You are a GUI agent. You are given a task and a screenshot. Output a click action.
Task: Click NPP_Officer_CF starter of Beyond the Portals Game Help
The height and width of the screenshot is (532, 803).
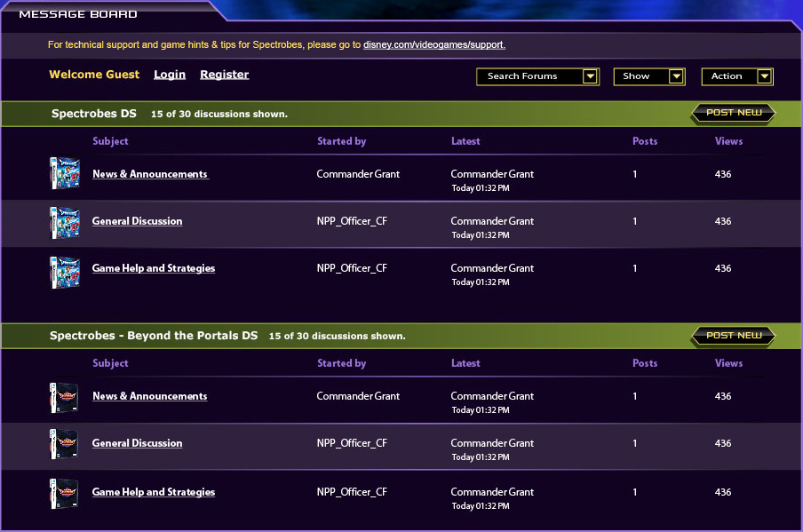click(352, 492)
